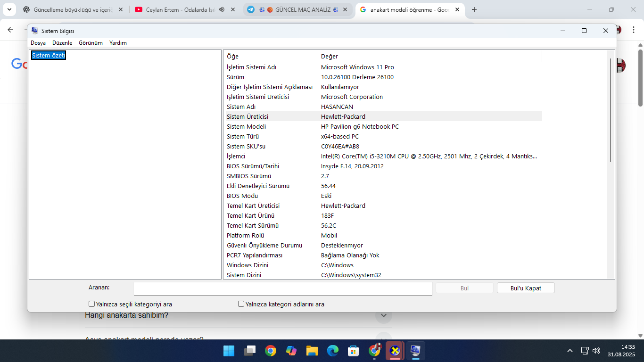644x362 pixels.
Task: Close the Sistem Bilgisi window
Action: point(606,31)
